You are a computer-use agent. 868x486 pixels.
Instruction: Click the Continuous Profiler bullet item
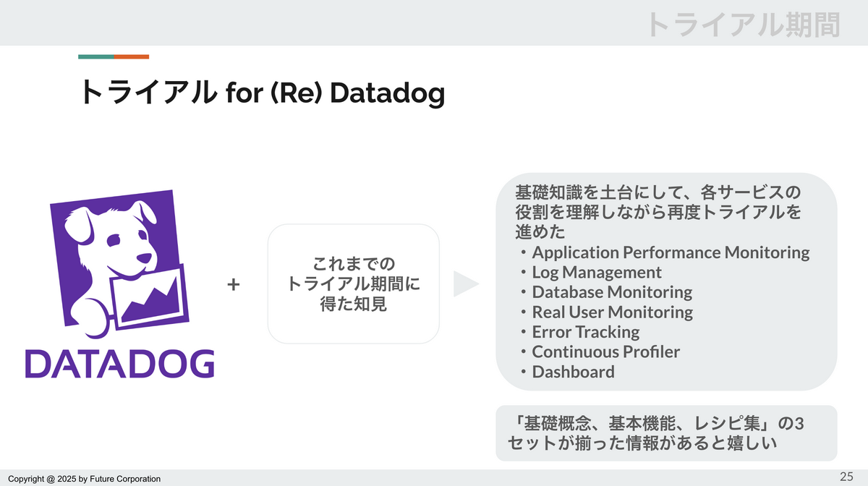point(598,351)
